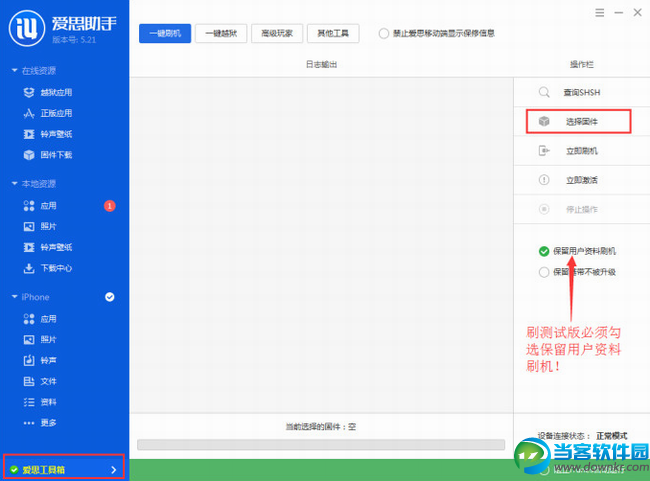The width and height of the screenshot is (650, 481).
Task: Click the flashing progress bar
Action: (x=321, y=445)
